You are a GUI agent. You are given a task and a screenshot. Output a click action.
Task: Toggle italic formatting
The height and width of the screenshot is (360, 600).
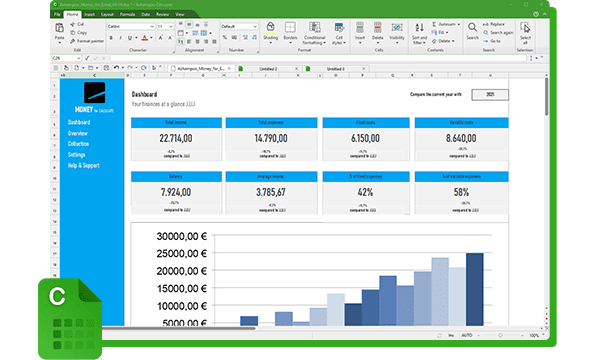point(121,38)
